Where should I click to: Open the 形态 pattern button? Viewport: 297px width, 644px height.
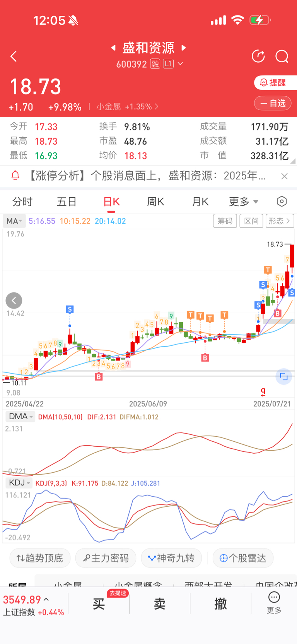(280, 221)
